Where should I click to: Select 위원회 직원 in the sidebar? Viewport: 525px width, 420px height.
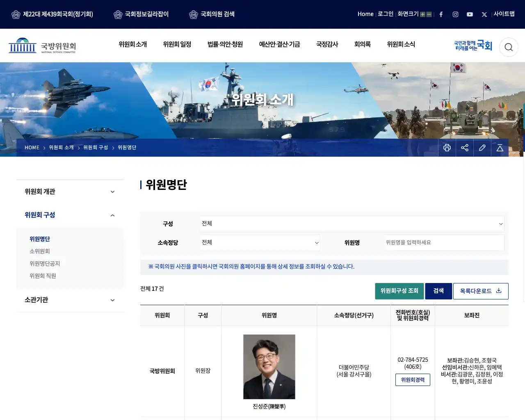pos(43,276)
